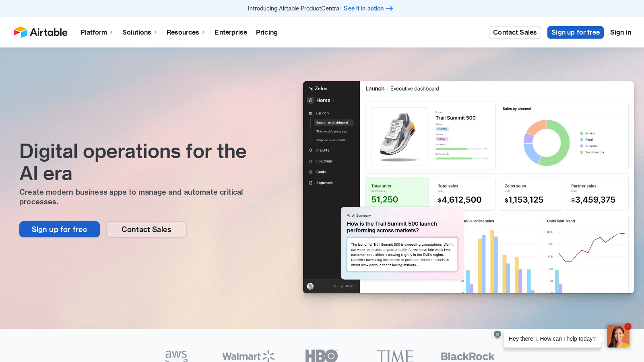Viewport: 644px width, 362px height.
Task: Click the Airtable logo
Action: click(x=41, y=32)
